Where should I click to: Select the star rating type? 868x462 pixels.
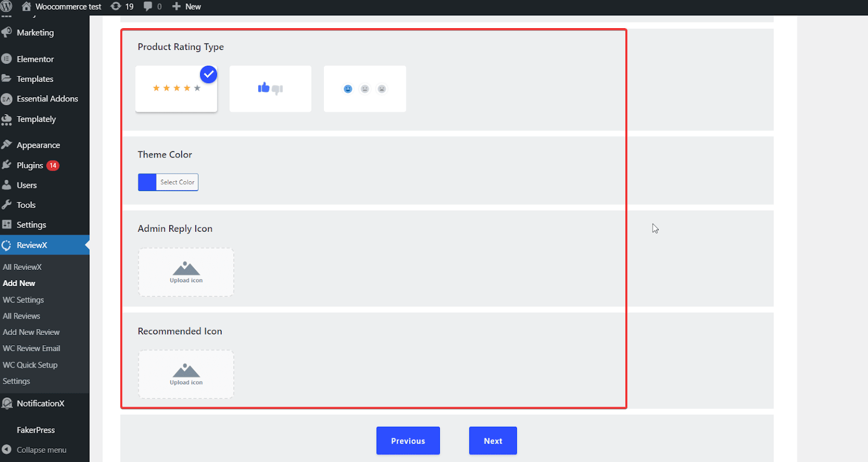pos(176,89)
